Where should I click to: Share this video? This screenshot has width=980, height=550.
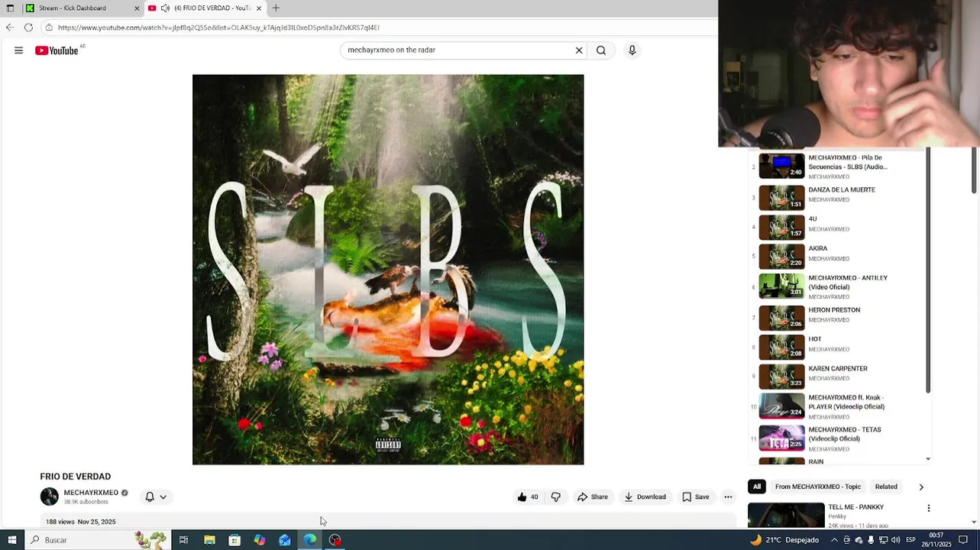tap(593, 497)
